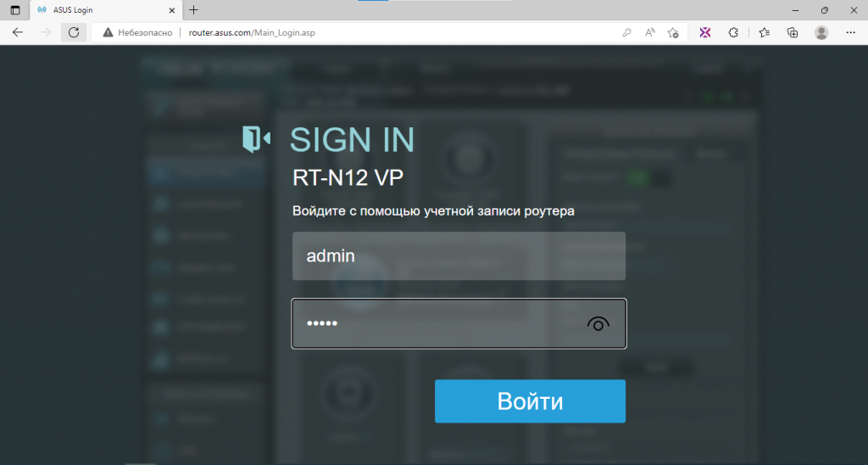This screenshot has height=465, width=868.
Task: Click the router.asus.com address bar URL
Action: 252,33
